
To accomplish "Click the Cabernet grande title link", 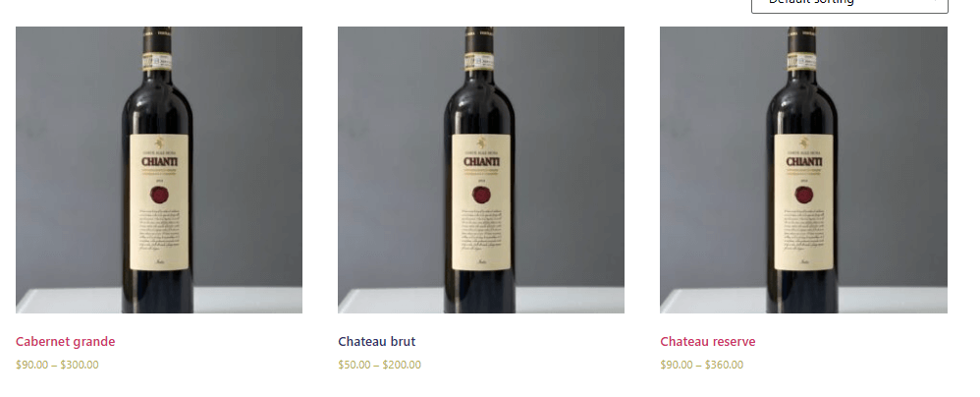I will (x=65, y=342).
